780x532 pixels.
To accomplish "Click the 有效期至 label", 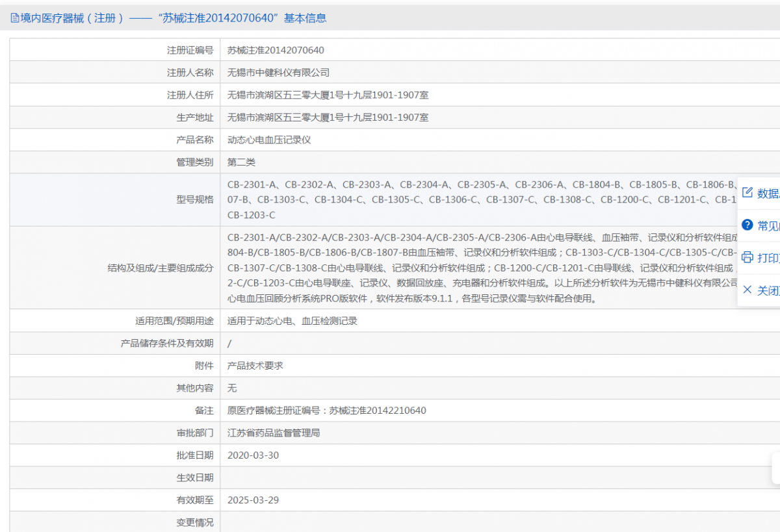I will click(x=195, y=500).
